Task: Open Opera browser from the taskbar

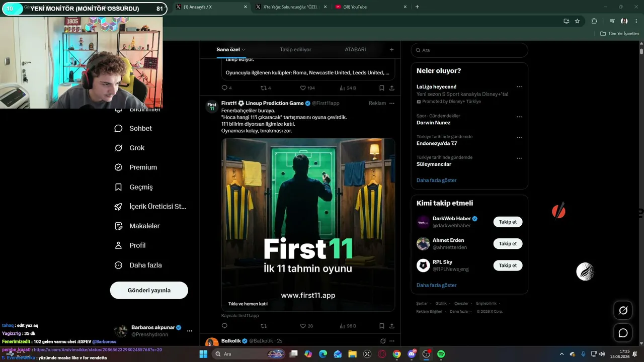Action: click(382, 354)
